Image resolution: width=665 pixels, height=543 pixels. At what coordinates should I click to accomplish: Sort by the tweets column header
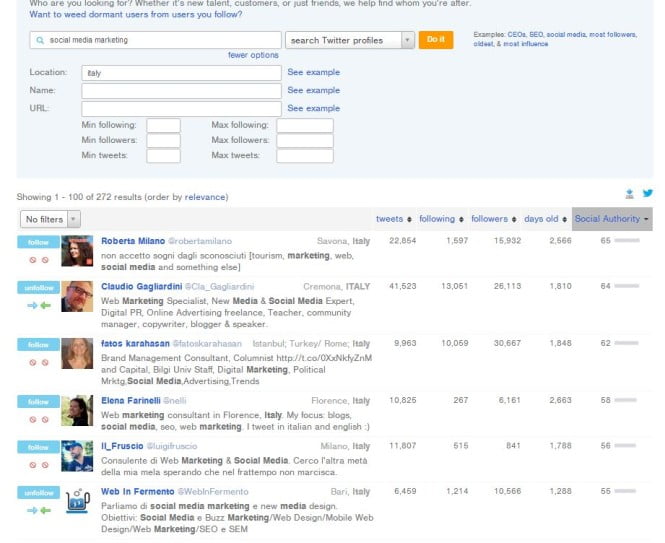[x=393, y=219]
